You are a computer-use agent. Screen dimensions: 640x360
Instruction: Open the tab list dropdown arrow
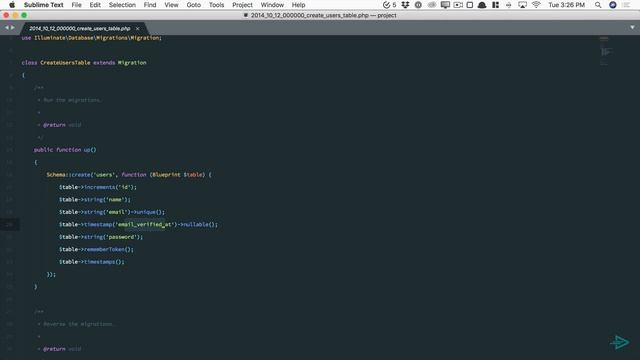pos(632,27)
